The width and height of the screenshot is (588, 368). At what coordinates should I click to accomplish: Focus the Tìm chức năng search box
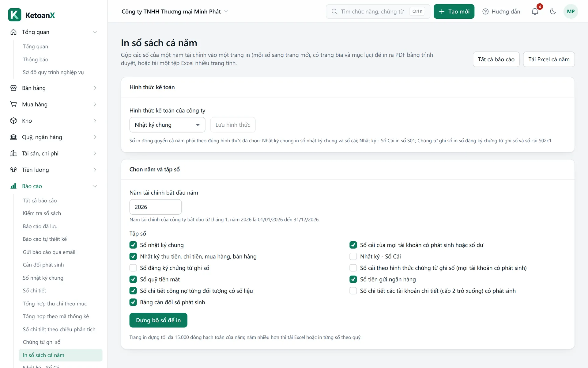point(378,11)
